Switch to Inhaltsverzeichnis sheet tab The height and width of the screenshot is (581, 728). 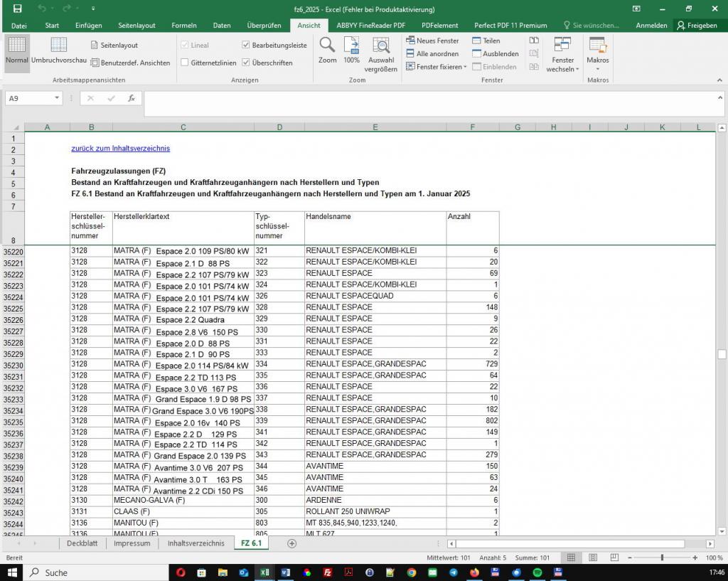(196, 543)
